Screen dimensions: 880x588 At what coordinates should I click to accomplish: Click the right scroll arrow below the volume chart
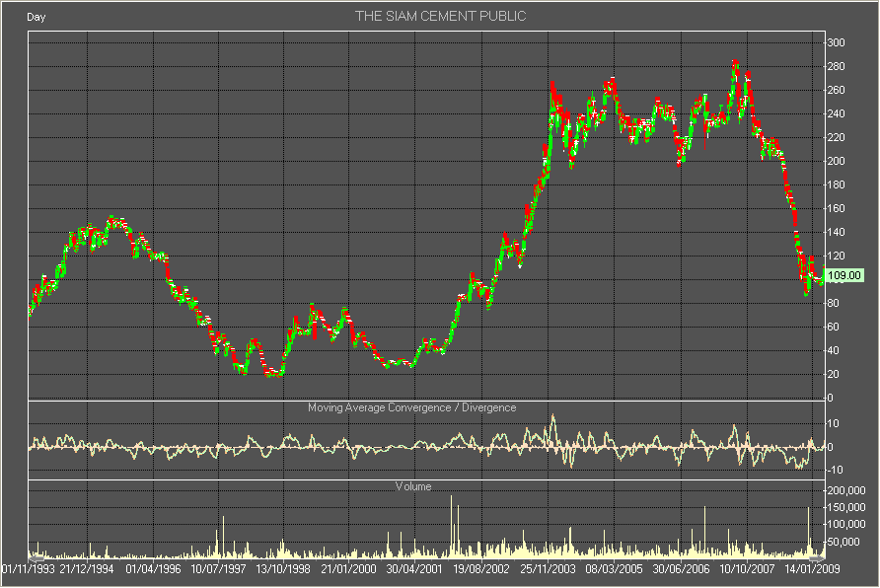click(817, 558)
